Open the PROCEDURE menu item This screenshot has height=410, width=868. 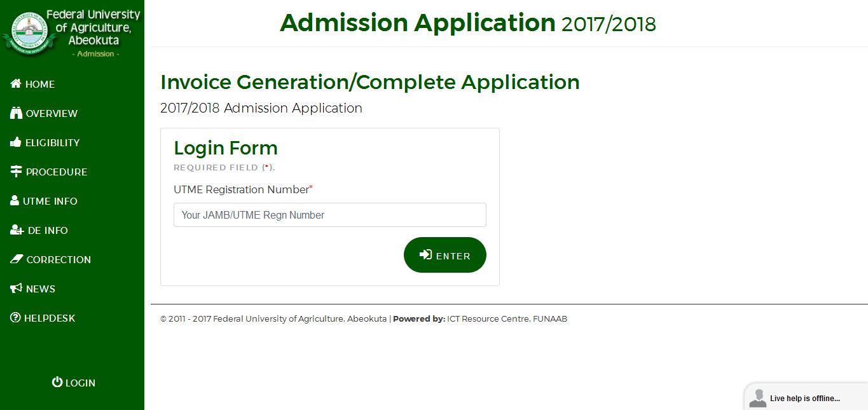[56, 172]
